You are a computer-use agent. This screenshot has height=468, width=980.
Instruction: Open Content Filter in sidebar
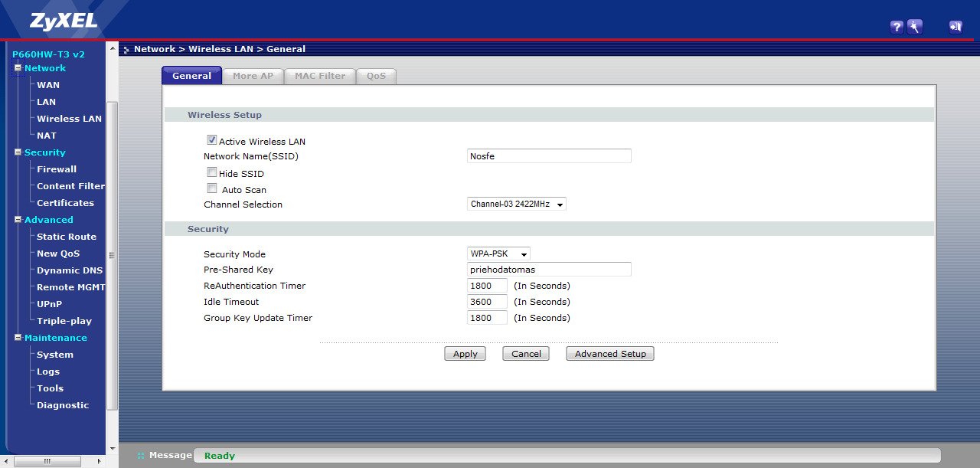(x=70, y=186)
